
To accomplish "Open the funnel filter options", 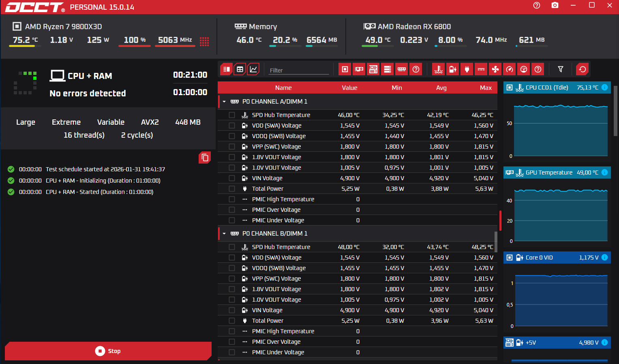I will coord(561,69).
